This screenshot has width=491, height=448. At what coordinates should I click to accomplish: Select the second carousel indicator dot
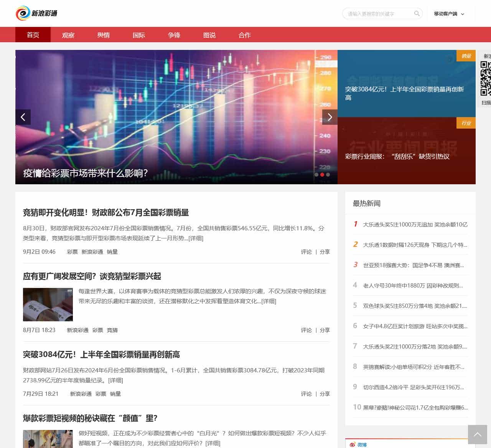[322, 175]
